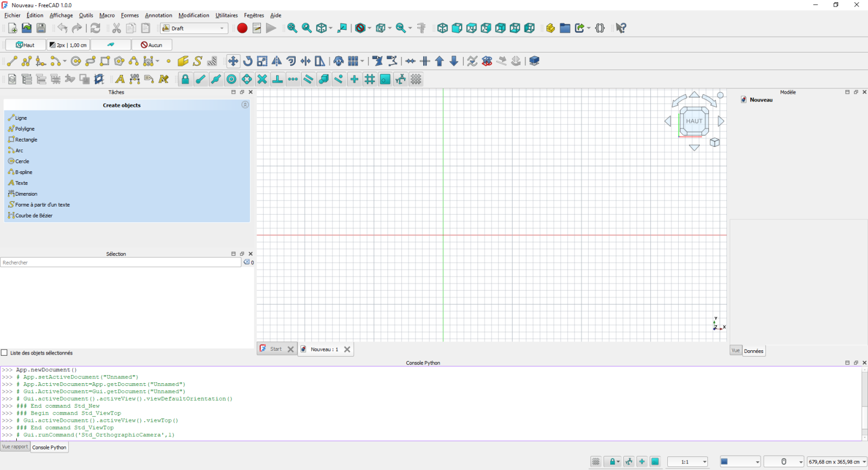Toggle Snap Grid in snap toolbar
868x470 pixels.
coord(369,79)
